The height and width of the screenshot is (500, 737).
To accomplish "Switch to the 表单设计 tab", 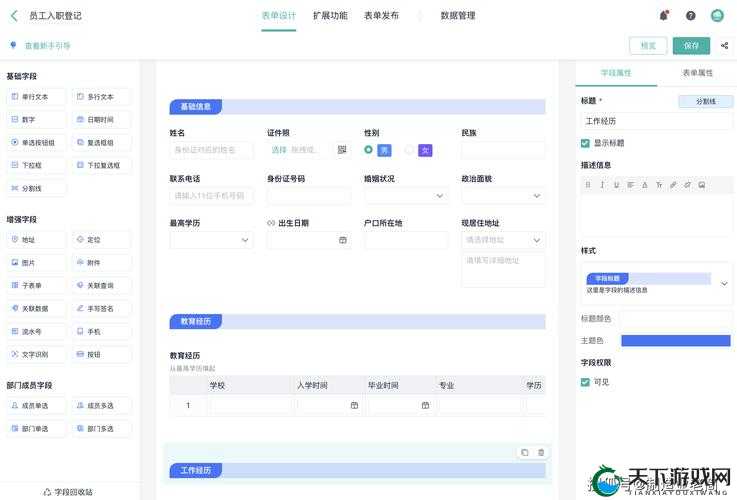I will click(279, 16).
